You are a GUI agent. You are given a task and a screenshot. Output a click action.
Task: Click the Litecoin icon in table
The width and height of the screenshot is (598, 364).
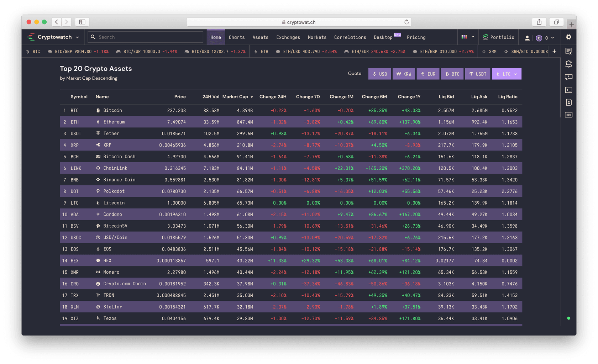coord(98,203)
